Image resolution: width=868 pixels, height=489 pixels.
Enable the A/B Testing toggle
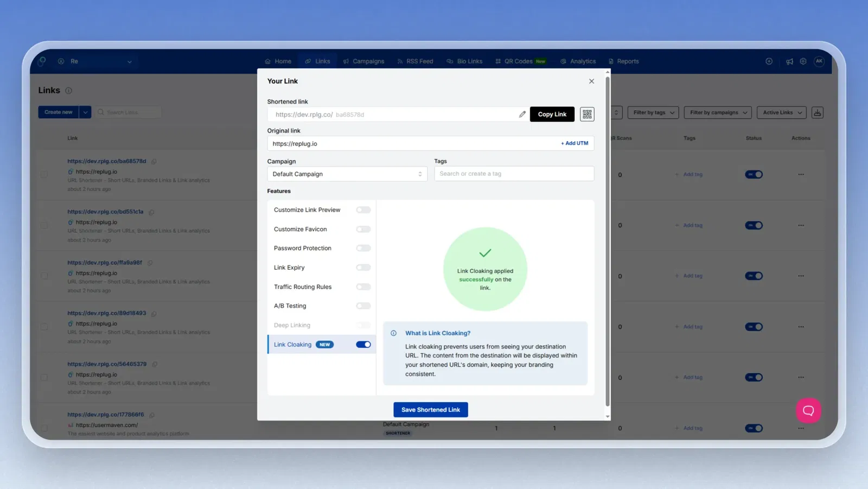pos(363,306)
